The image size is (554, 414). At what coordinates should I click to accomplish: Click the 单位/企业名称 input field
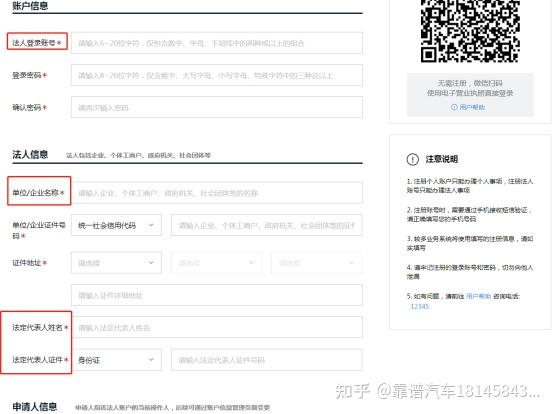(217, 193)
